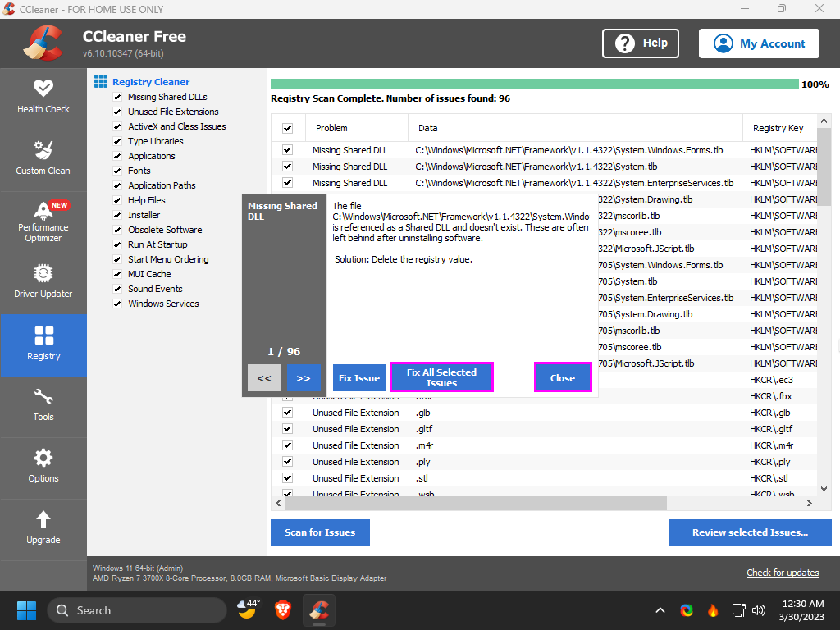Go to previous issue with << button
This screenshot has width=840, height=630.
pyautogui.click(x=264, y=377)
